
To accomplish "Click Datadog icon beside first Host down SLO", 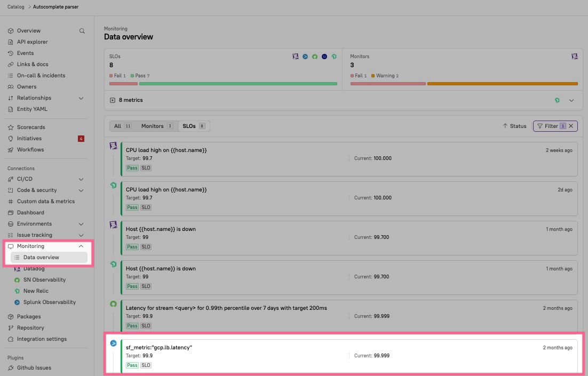I will coord(113,225).
